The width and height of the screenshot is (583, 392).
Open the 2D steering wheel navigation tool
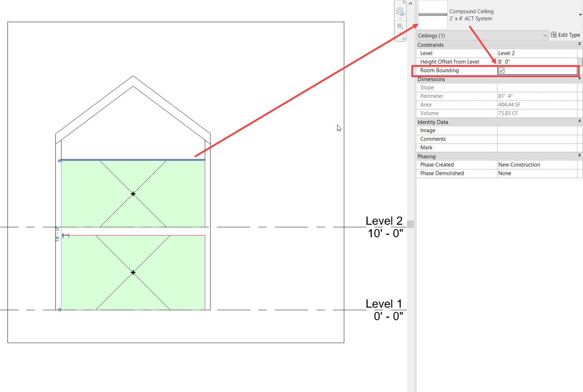click(x=400, y=11)
